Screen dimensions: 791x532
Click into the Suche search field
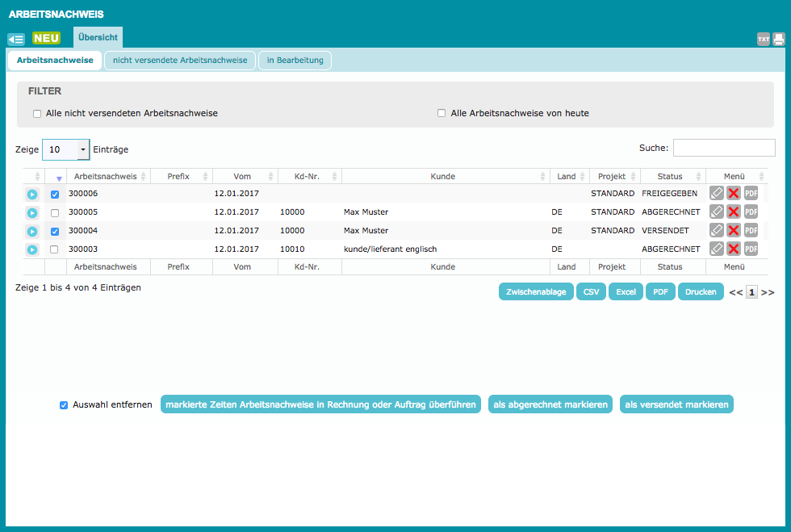coord(724,148)
